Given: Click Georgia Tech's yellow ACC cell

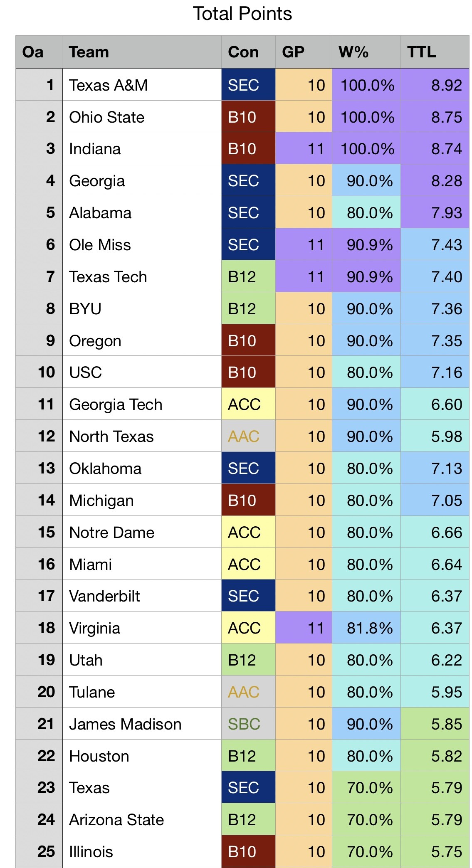Looking at the screenshot, I should [x=248, y=404].
